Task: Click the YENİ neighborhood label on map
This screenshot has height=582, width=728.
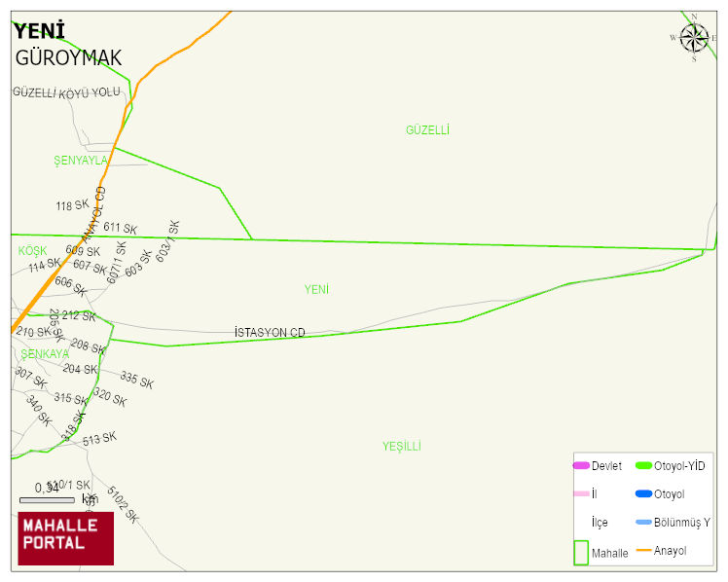Action: [x=316, y=290]
